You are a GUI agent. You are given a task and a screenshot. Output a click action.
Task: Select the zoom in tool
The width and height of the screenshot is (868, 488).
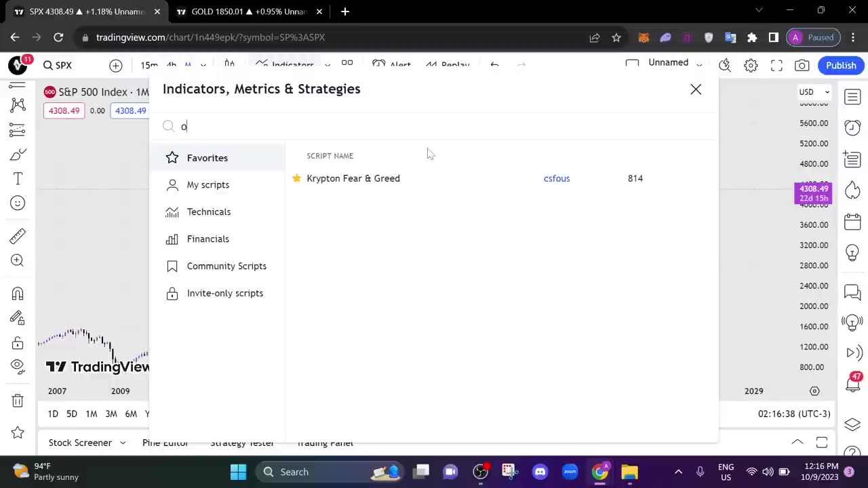tap(18, 260)
